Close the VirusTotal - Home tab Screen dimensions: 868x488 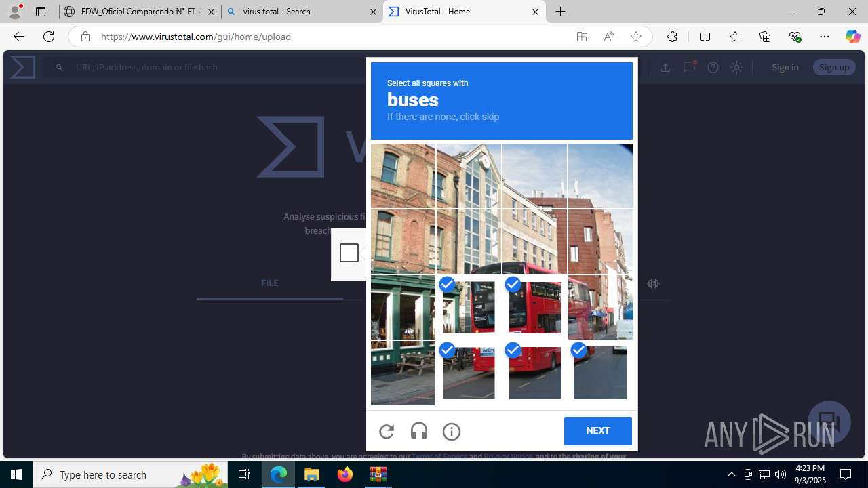(x=535, y=12)
